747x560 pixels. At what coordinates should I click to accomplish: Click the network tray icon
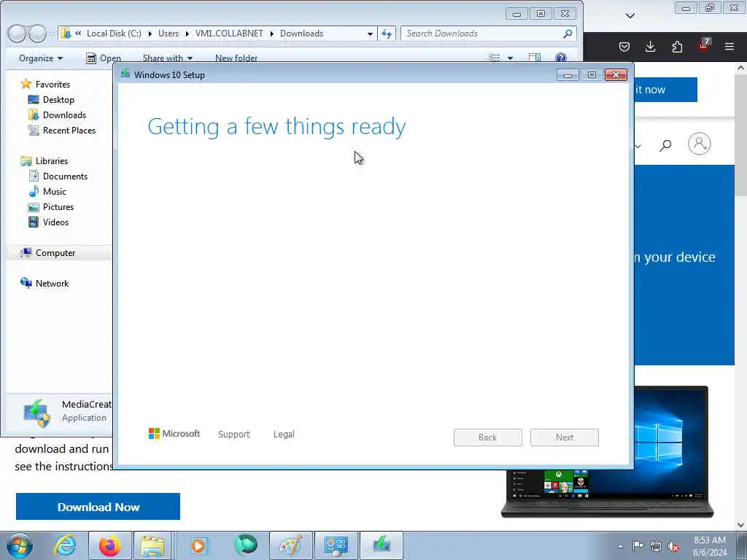656,546
